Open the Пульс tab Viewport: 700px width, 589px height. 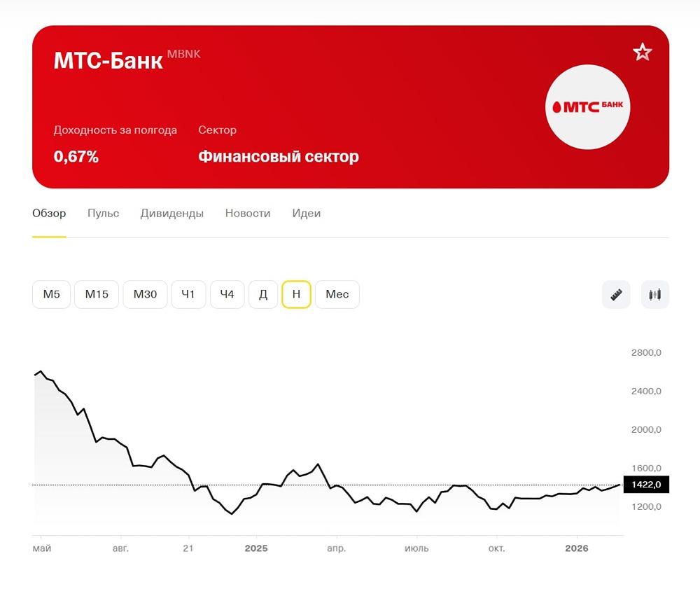click(x=103, y=213)
